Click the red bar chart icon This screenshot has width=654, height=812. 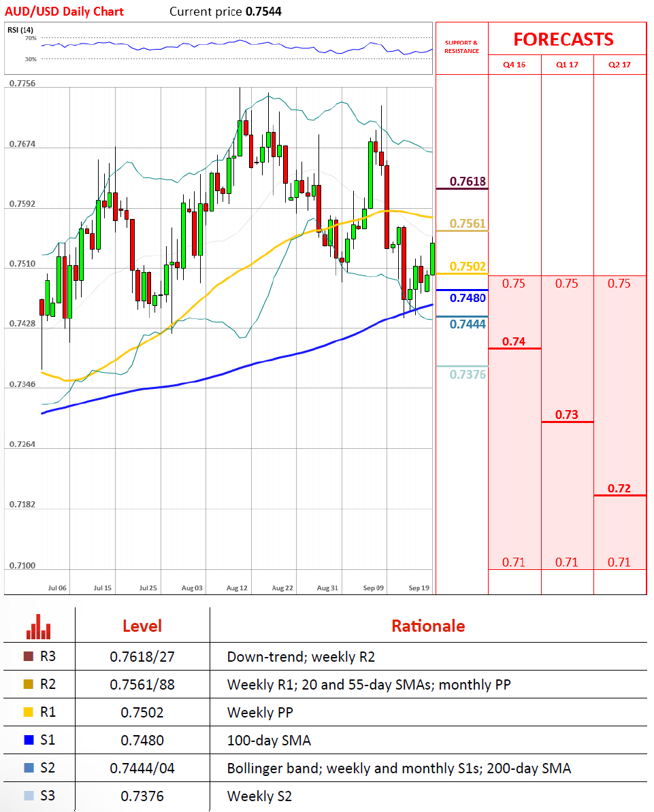point(38,626)
